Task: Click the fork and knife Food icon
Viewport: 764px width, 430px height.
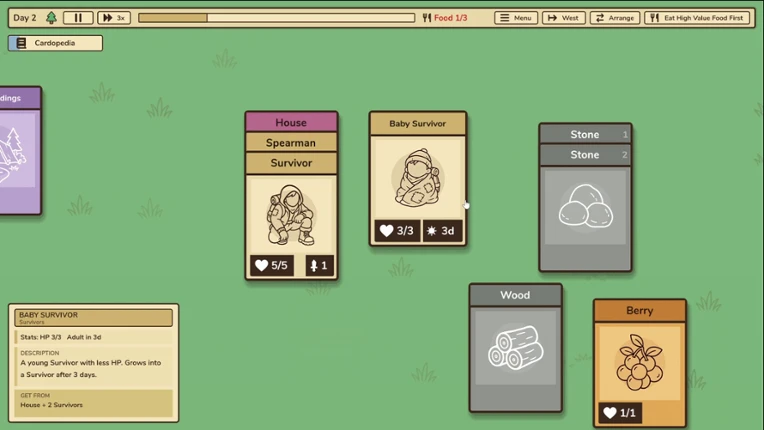Action: point(427,18)
